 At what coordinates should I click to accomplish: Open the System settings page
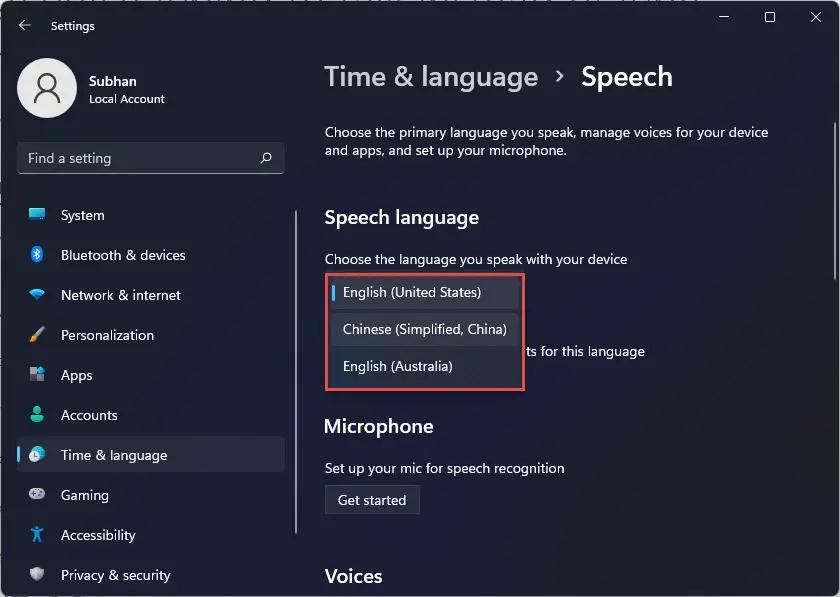click(151, 215)
